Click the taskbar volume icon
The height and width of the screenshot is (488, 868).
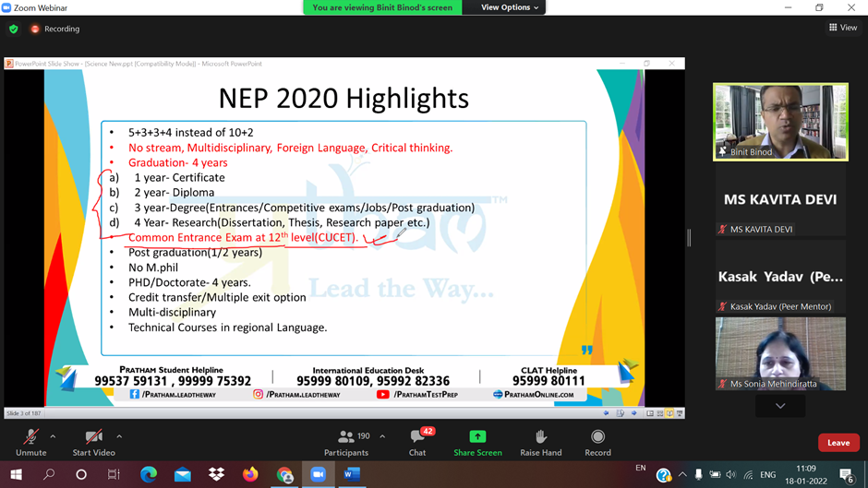tap(730, 475)
